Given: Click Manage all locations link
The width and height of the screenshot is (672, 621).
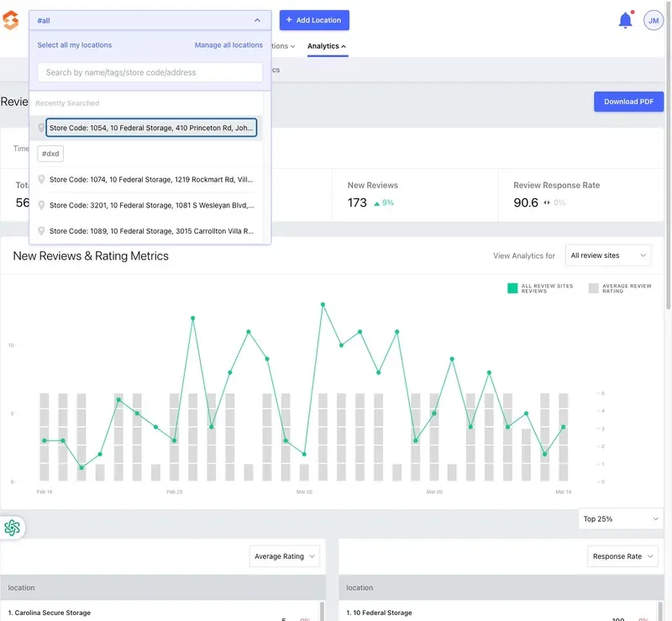Looking at the screenshot, I should pos(228,45).
